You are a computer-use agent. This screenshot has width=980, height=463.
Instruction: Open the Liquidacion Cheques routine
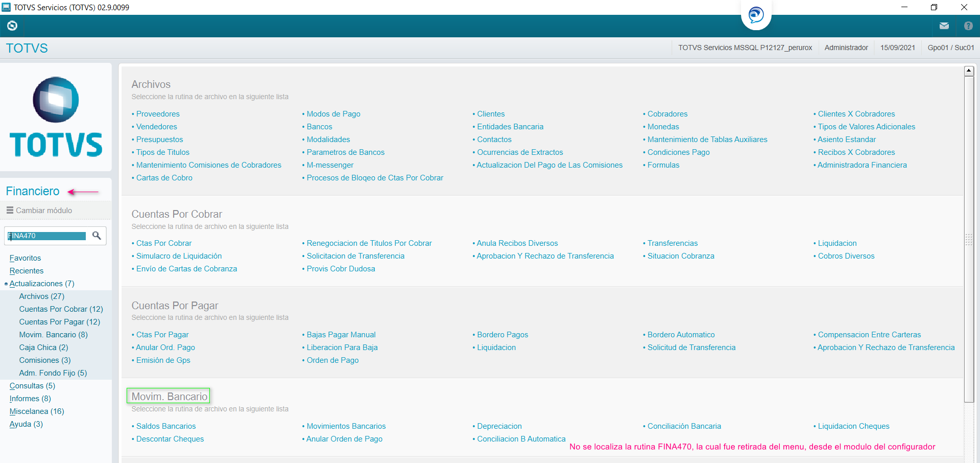pos(854,426)
